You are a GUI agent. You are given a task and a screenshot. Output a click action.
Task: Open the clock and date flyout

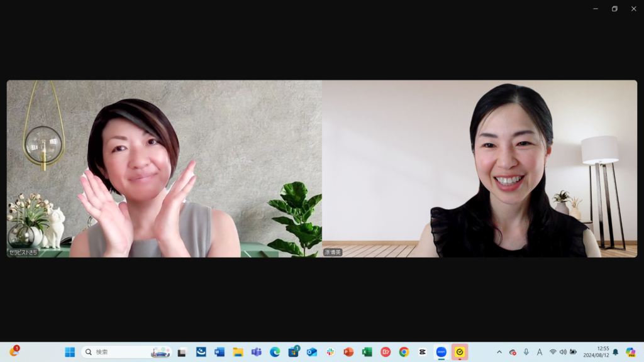[x=596, y=352]
